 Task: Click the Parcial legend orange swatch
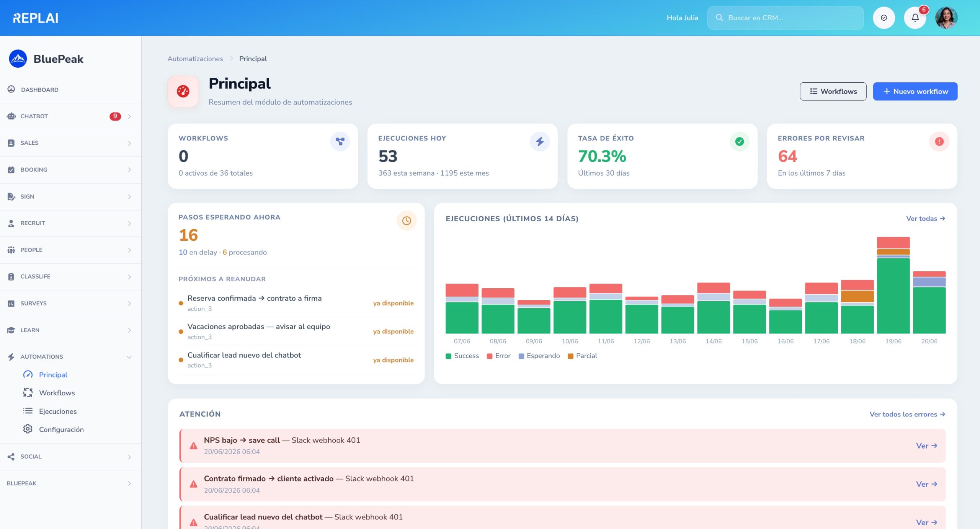[x=570, y=356]
